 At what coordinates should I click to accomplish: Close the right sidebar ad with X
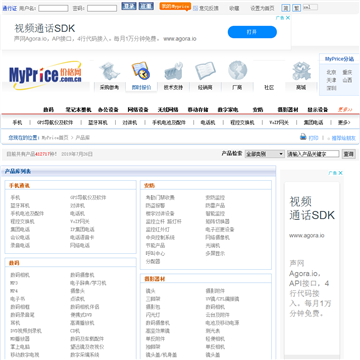340,173
